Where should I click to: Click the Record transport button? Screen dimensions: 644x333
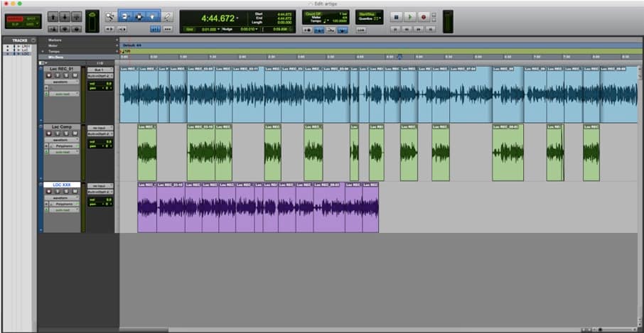coord(424,16)
